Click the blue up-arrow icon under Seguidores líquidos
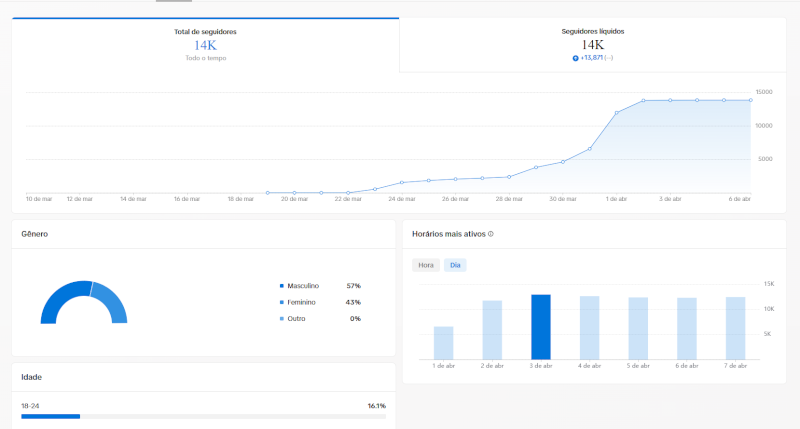This screenshot has height=429, width=800. click(576, 58)
